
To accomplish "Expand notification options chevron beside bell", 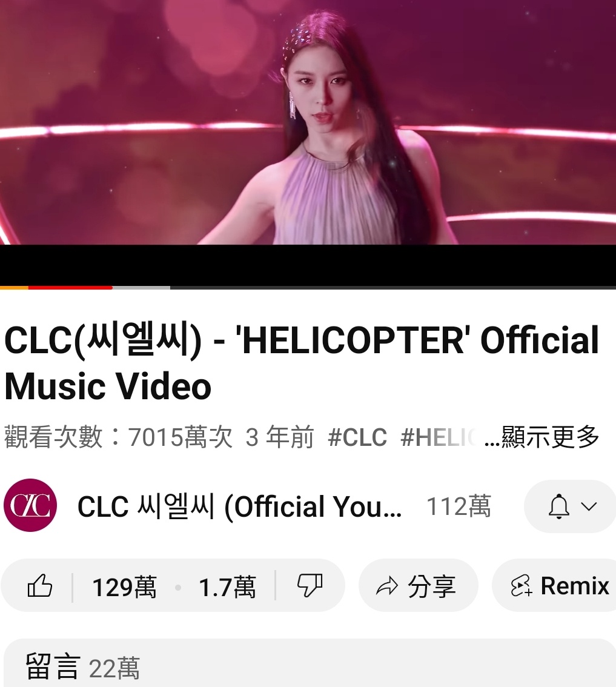I will tap(589, 507).
